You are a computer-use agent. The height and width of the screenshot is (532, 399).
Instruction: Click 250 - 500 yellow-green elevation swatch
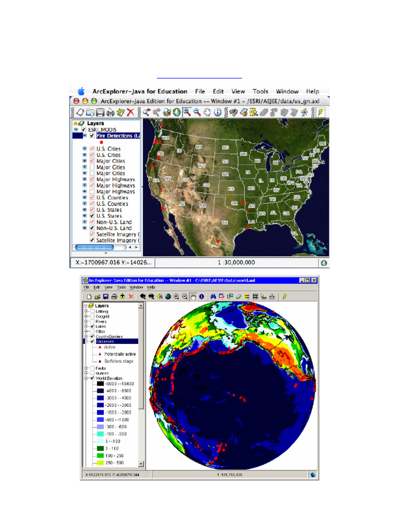100,463
